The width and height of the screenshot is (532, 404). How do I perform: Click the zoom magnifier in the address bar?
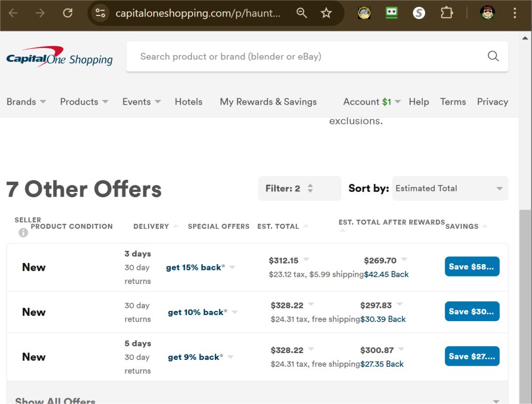302,13
